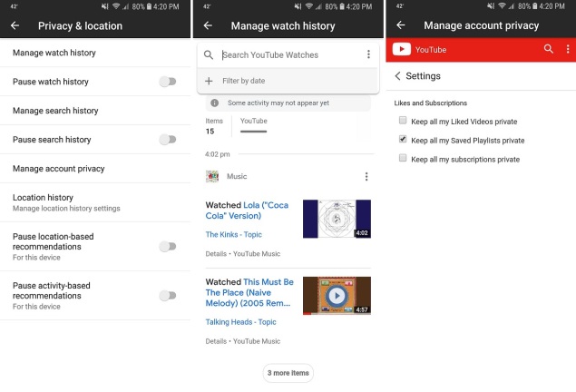Screen dimensions: 576x392
Task: Click the Items 15 count
Action: (x=214, y=126)
